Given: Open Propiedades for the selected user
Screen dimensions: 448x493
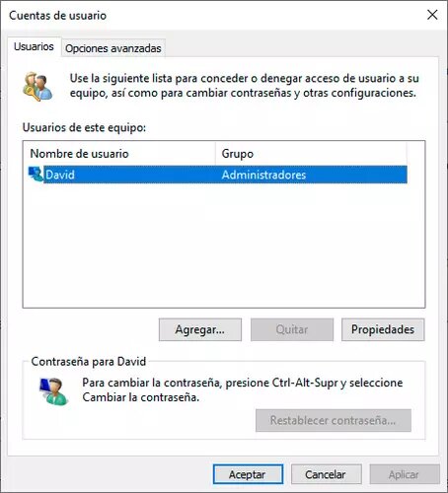Looking at the screenshot, I should click(x=383, y=329).
